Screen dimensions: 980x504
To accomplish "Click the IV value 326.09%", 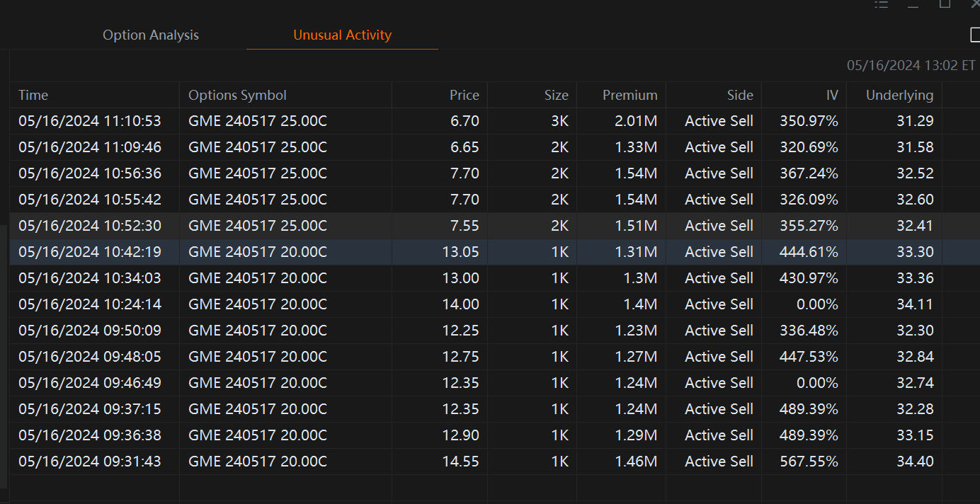I will [x=809, y=200].
